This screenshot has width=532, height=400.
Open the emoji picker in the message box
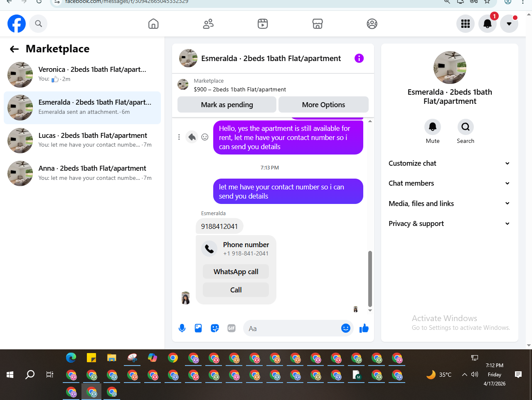coord(346,328)
